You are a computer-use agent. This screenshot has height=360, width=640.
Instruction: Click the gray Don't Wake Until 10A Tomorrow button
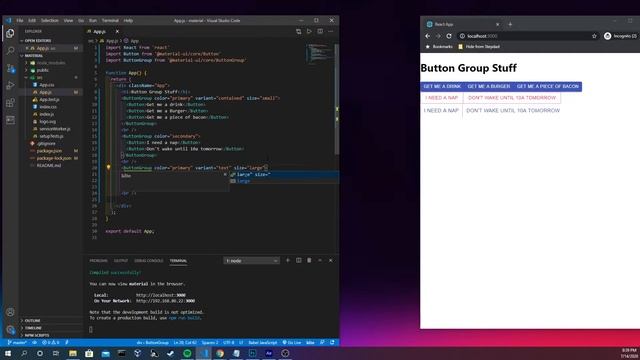point(513,111)
